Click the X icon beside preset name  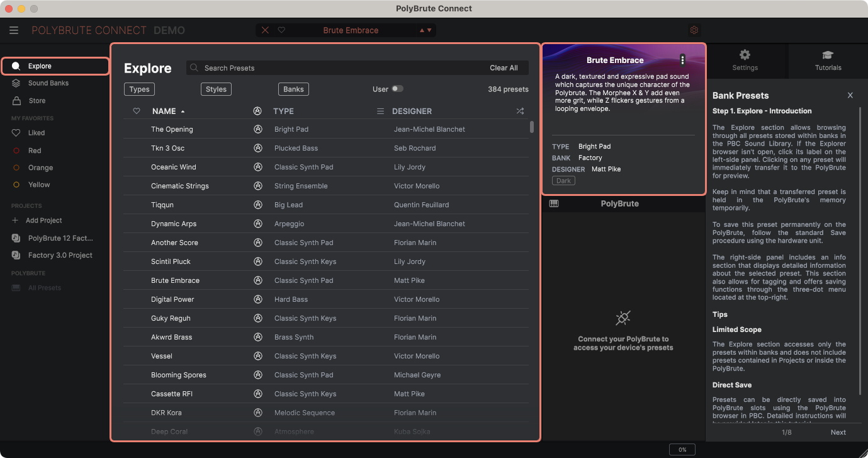tap(265, 30)
